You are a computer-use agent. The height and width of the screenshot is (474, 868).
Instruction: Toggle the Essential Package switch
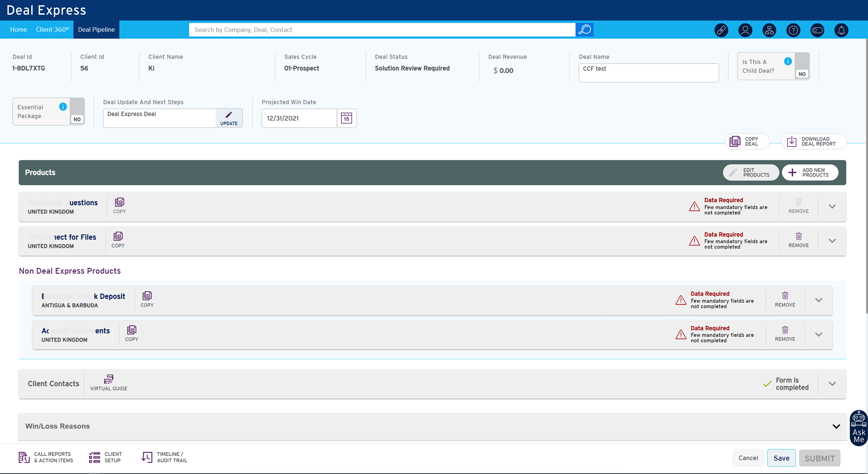pyautogui.click(x=77, y=111)
